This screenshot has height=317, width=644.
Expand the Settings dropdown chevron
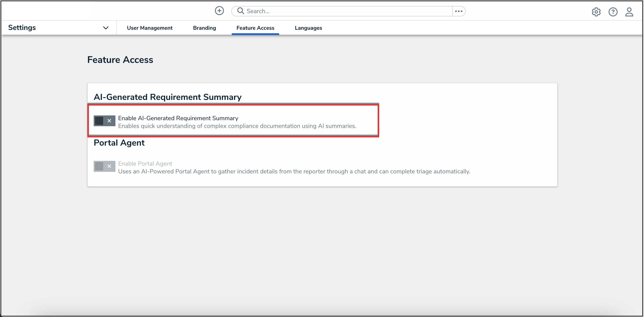106,28
